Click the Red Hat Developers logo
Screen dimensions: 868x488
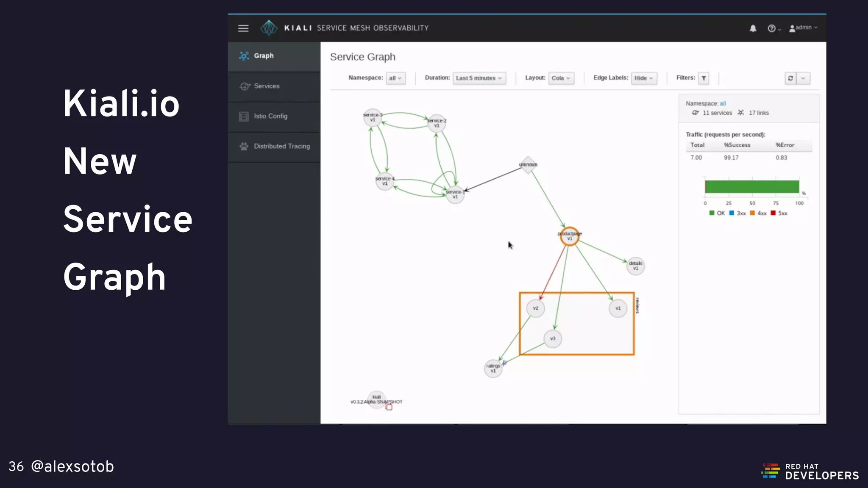(x=810, y=471)
